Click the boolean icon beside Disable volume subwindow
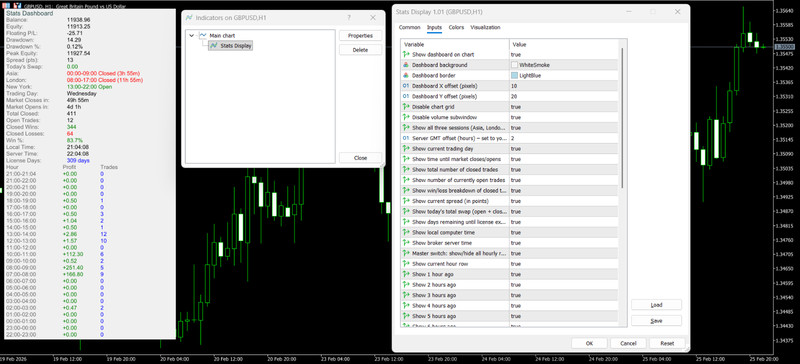This screenshot has width=800, height=364. 406,117
